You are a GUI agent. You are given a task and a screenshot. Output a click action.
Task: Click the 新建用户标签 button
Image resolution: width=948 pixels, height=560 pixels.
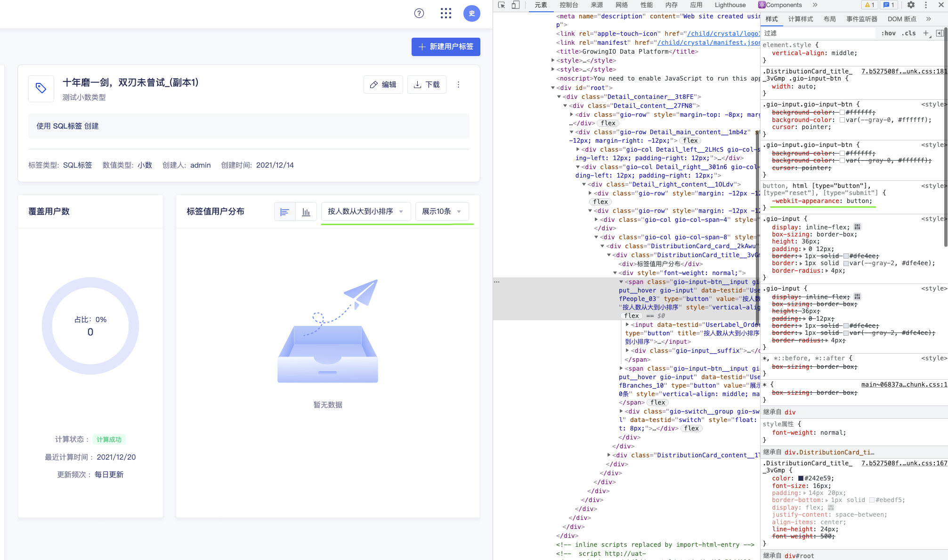click(446, 47)
